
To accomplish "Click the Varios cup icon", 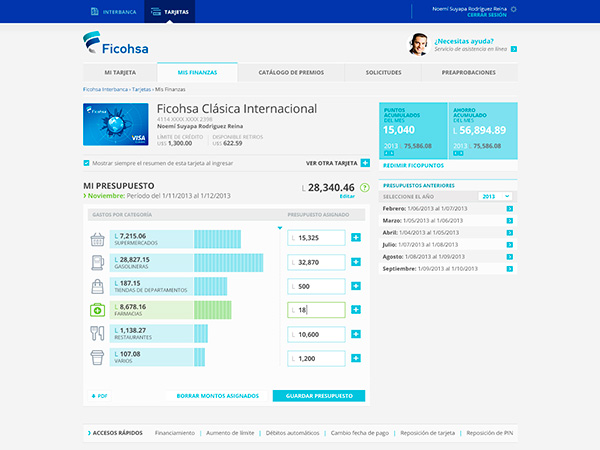I will (97, 357).
